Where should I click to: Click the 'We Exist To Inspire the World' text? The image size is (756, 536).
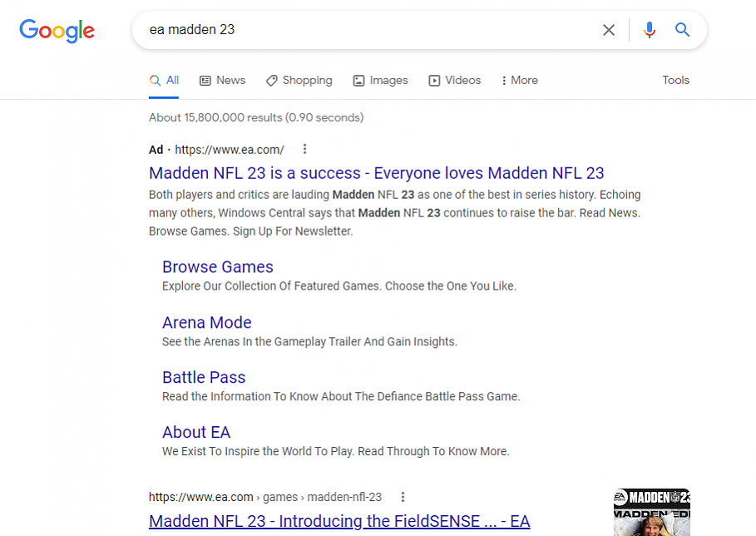(x=336, y=452)
